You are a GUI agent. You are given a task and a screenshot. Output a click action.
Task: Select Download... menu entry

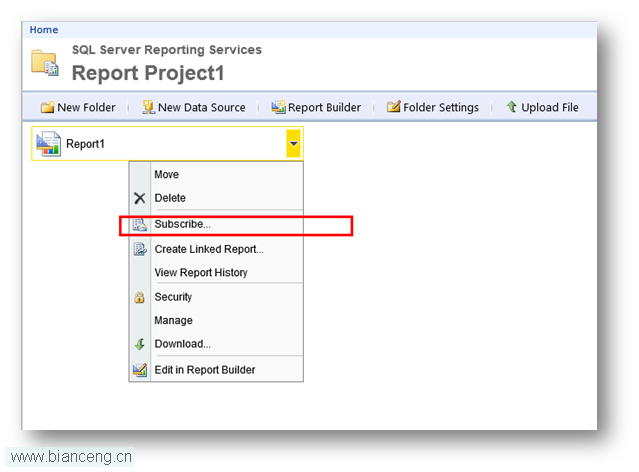[183, 344]
